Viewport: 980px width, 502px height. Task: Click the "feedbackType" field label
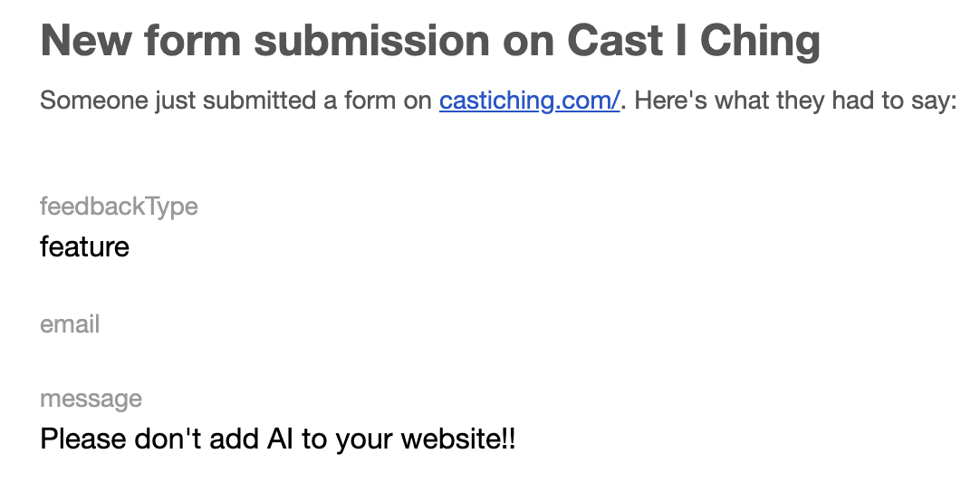click(x=119, y=208)
